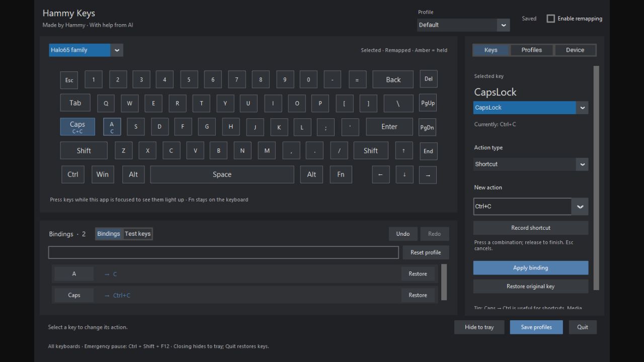Viewport: 644px width, 362px height.
Task: Switch to the Device tab
Action: pyautogui.click(x=575, y=50)
